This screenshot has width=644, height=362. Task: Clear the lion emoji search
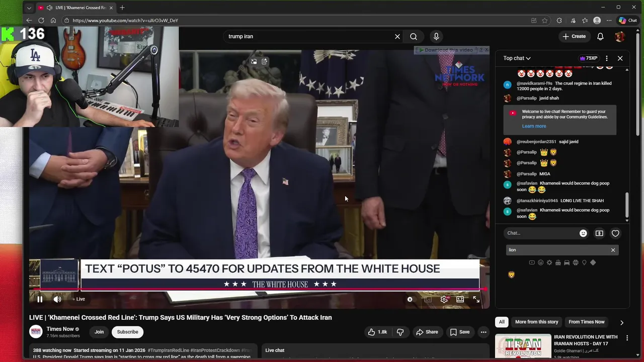tap(613, 250)
